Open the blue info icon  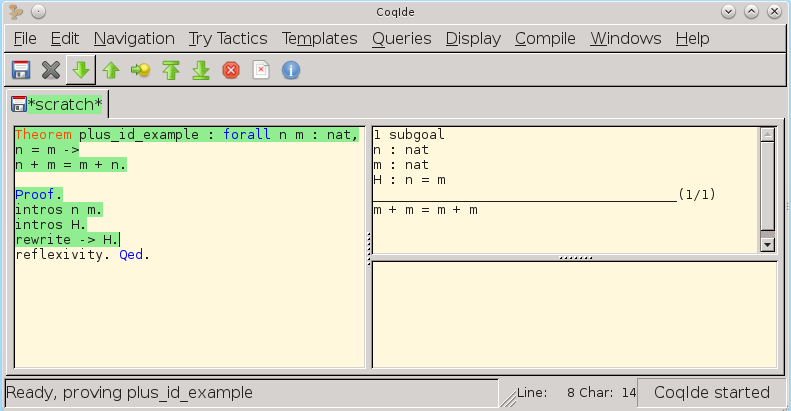pyautogui.click(x=291, y=70)
